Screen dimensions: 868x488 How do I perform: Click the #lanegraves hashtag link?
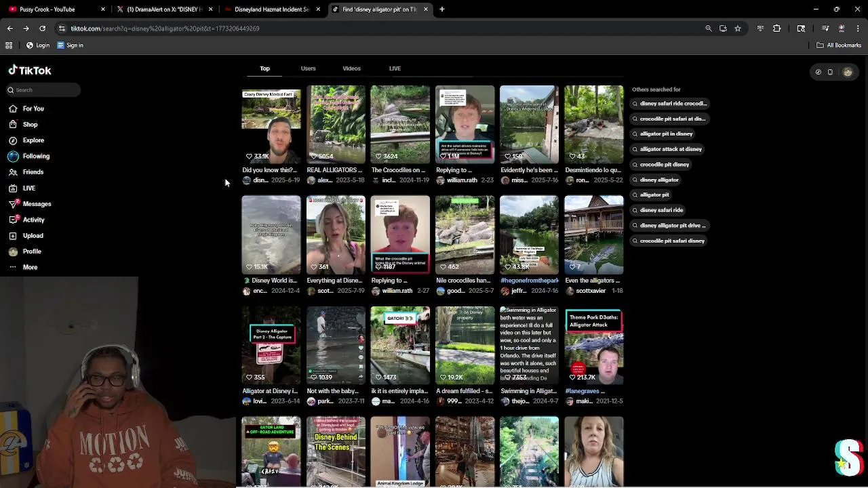pos(583,391)
